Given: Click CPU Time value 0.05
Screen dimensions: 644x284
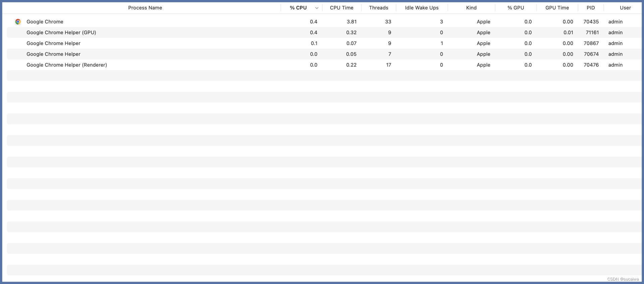Looking at the screenshot, I should [351, 54].
